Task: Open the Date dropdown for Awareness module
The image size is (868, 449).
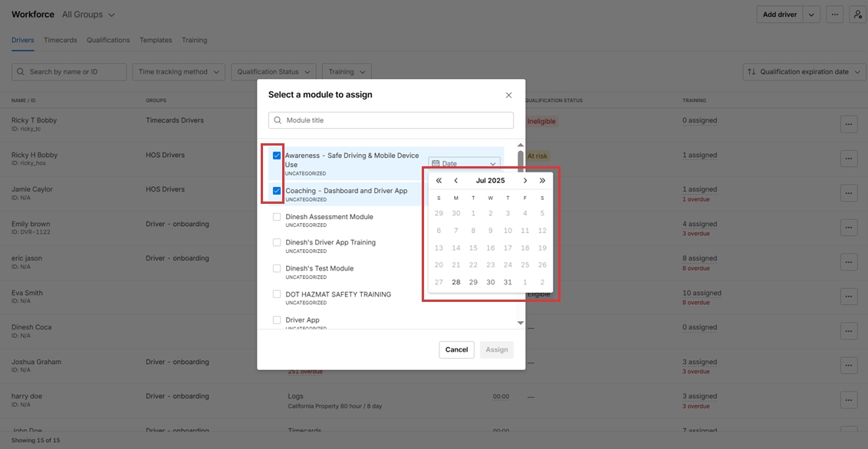Action: point(464,163)
